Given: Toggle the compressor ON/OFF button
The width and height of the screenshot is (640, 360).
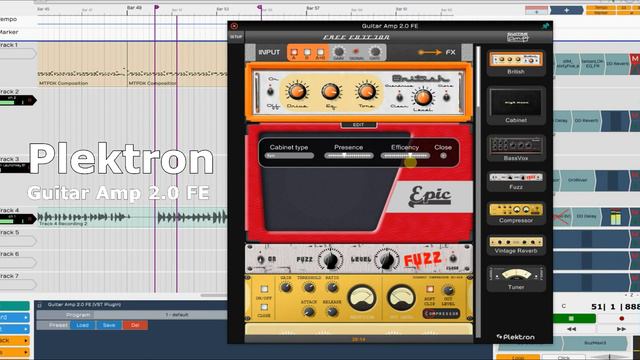Looking at the screenshot, I should (x=264, y=289).
